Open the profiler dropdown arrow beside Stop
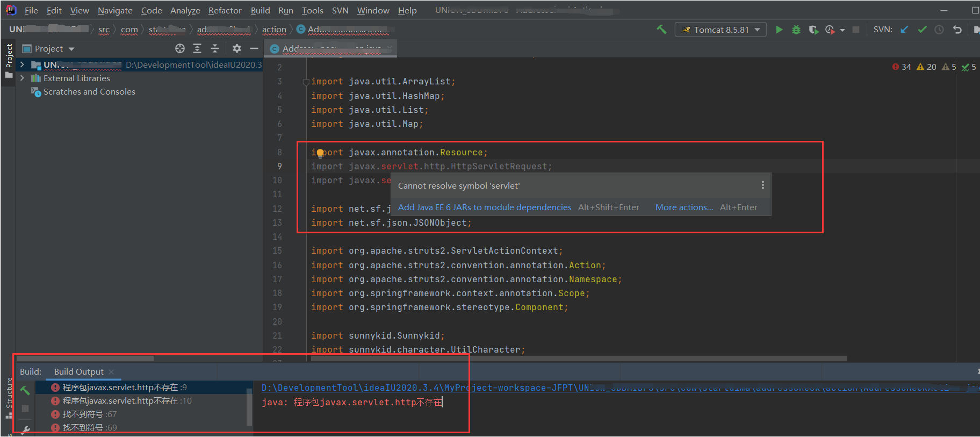Viewport: 980px width, 437px height. point(842,30)
